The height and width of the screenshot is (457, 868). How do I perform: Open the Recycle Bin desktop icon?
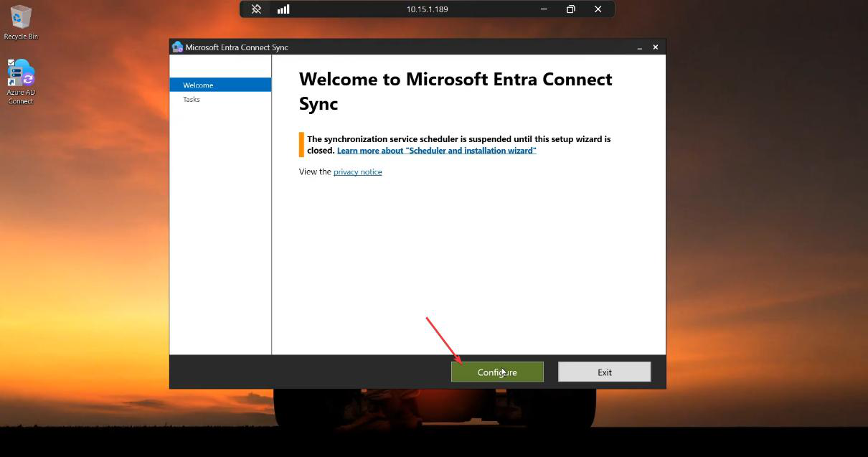[x=21, y=22]
